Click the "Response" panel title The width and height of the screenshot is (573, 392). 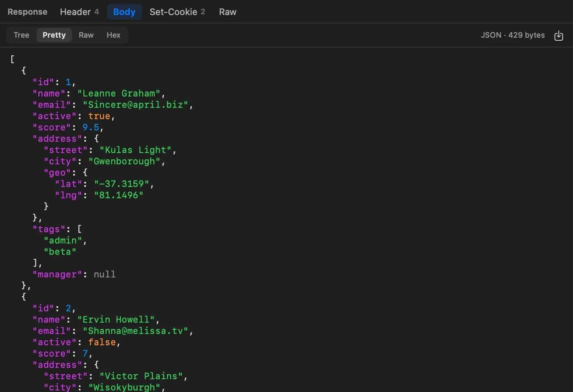pyautogui.click(x=28, y=12)
